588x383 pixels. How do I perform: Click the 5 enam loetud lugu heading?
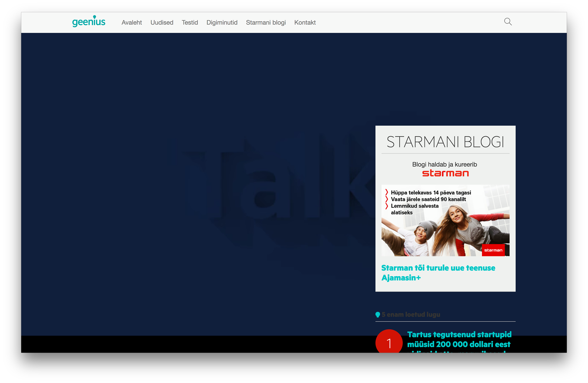point(411,314)
